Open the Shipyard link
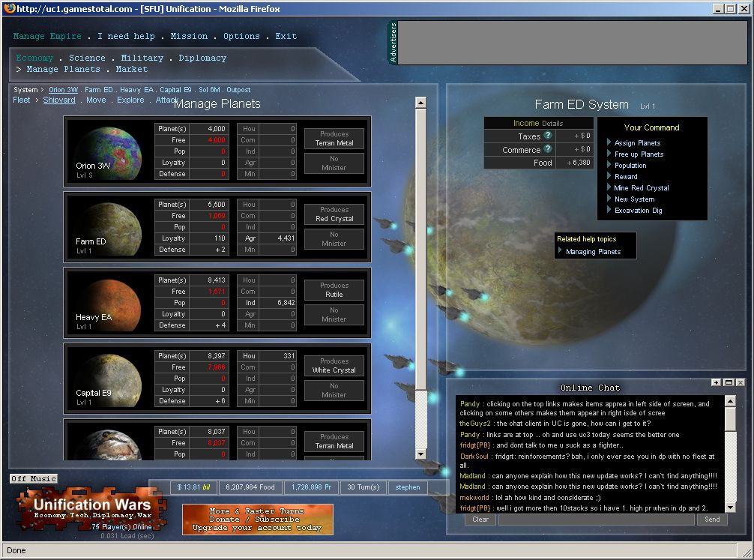This screenshot has width=754, height=560. [x=59, y=100]
